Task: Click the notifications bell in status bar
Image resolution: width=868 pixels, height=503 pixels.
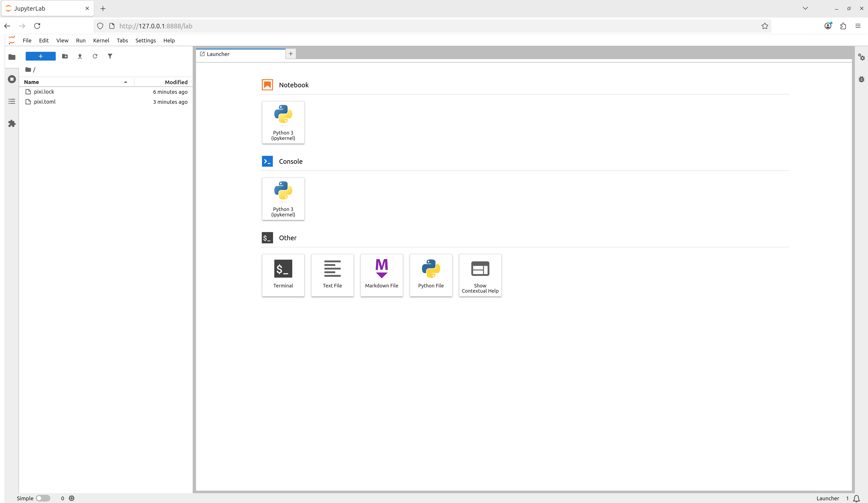Action: click(x=856, y=499)
